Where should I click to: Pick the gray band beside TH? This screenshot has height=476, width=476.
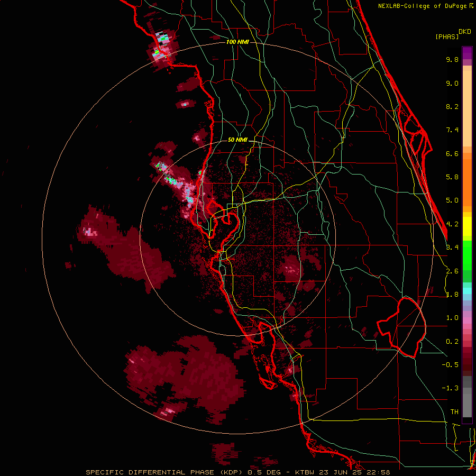pyautogui.click(x=467, y=406)
